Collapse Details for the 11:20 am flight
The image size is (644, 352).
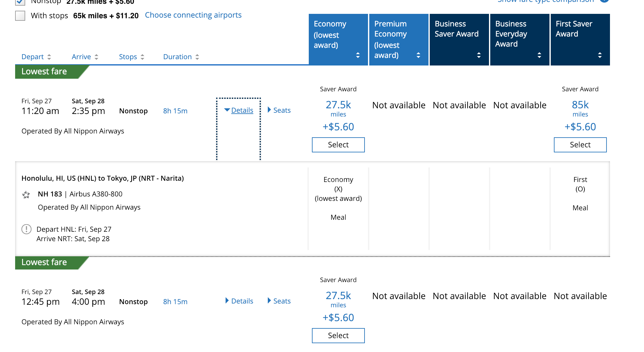(x=239, y=110)
